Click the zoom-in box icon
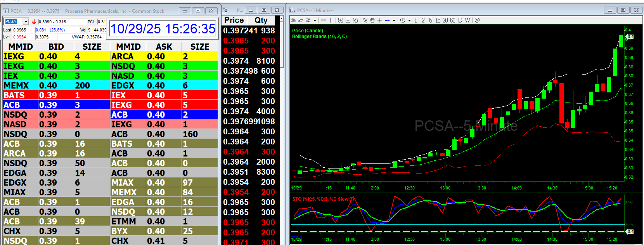 point(341,20)
